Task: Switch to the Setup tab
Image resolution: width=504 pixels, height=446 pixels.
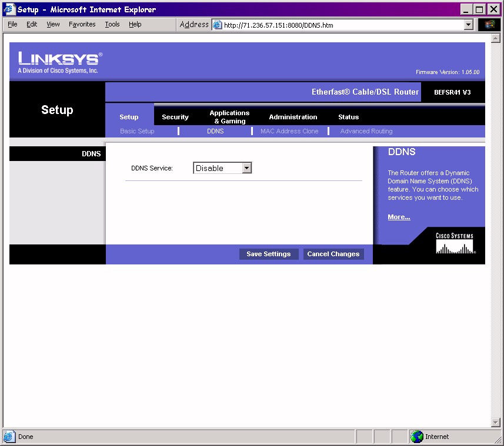Action: (x=129, y=117)
